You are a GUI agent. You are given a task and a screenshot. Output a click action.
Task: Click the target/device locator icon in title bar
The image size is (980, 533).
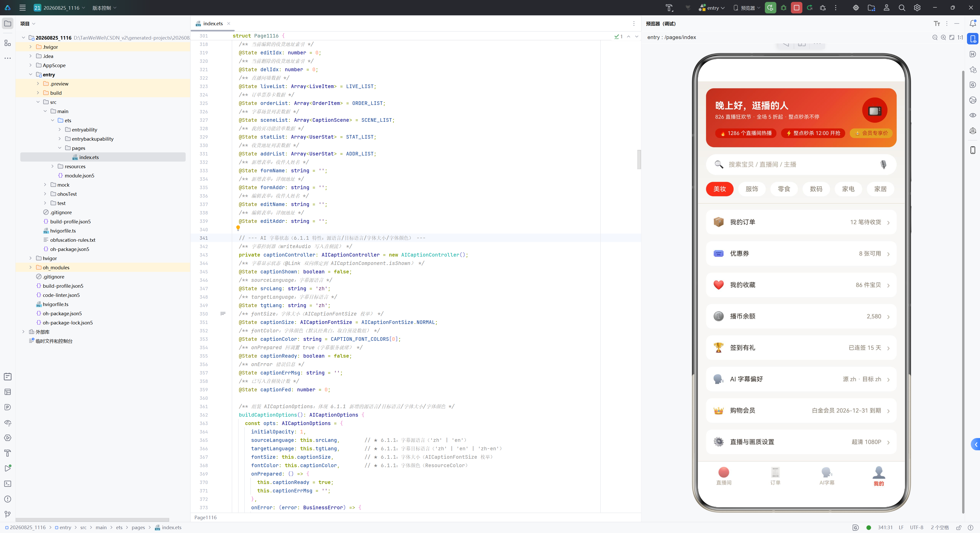point(856,8)
